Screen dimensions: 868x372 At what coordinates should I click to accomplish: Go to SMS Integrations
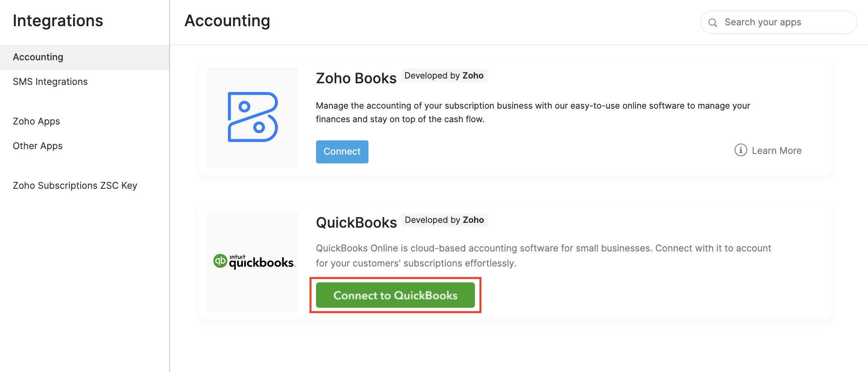(x=50, y=82)
